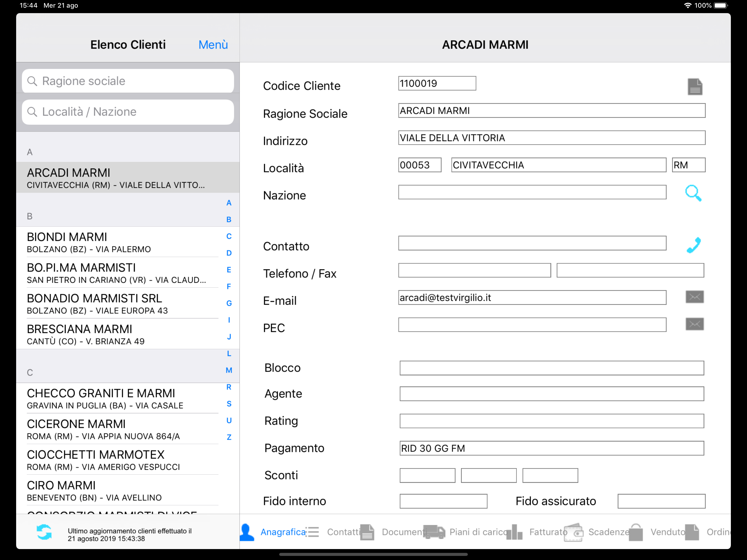
Task: Switch to the Fatturato tab label
Action: tap(548, 532)
